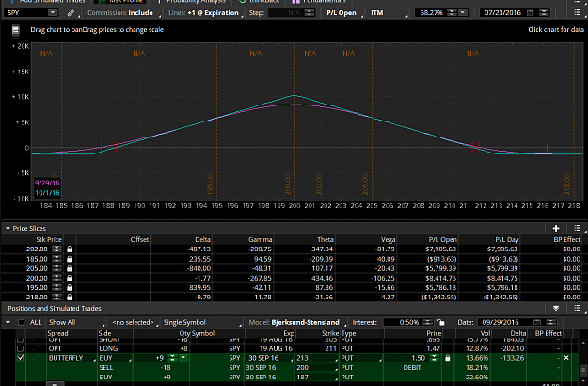Adjust the 185.00 stock price stepper
Screen dimensions: 588x386
[x=56, y=259]
